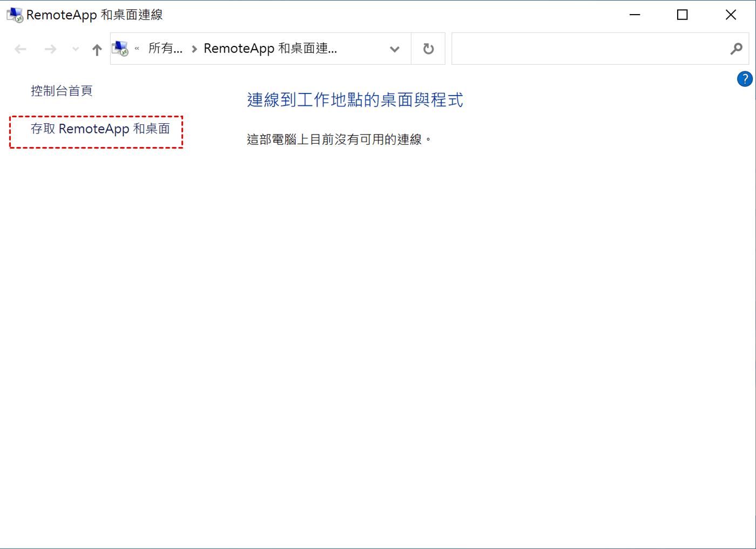Open the recent locations dropdown arrow

click(x=76, y=49)
